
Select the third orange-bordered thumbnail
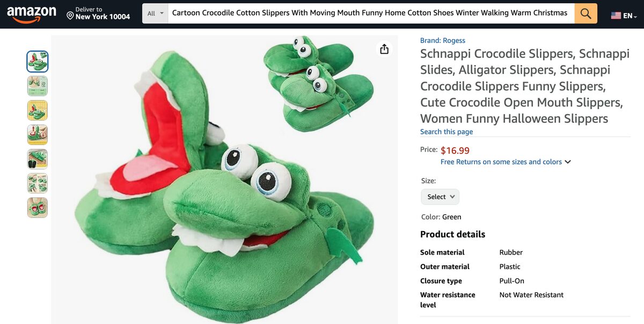click(x=37, y=110)
